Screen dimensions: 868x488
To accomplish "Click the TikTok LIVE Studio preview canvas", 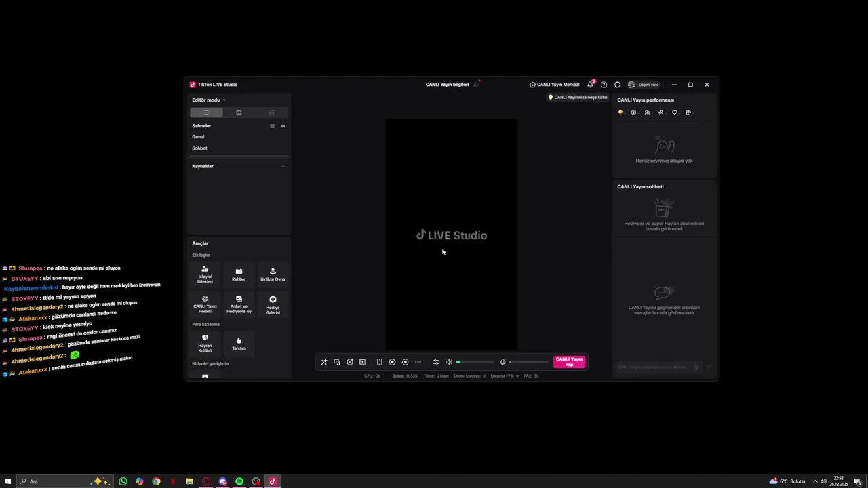I will point(452,235).
